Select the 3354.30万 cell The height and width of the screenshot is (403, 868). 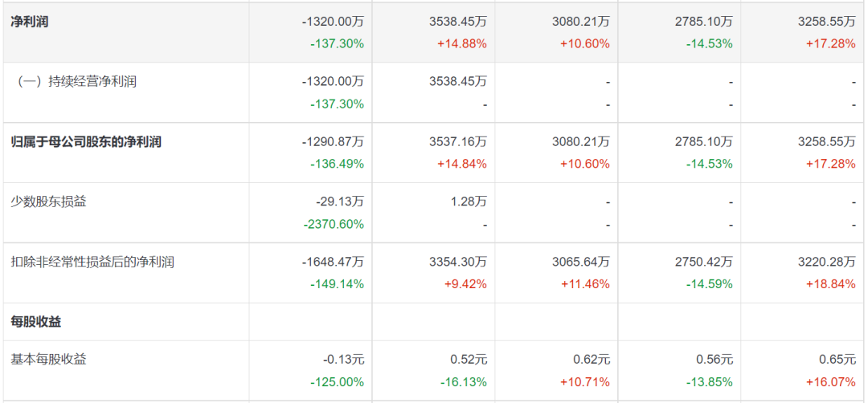pyautogui.click(x=458, y=262)
